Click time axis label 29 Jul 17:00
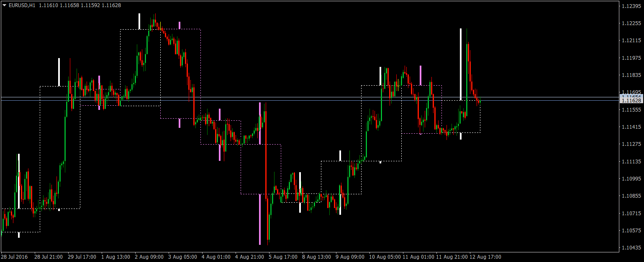644x262 pixels. (x=82, y=257)
